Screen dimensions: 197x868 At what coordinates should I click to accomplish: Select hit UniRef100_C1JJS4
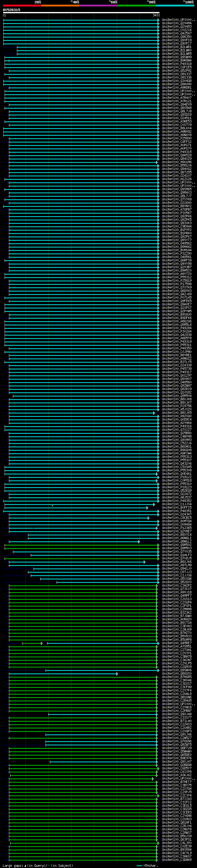(177, 504)
